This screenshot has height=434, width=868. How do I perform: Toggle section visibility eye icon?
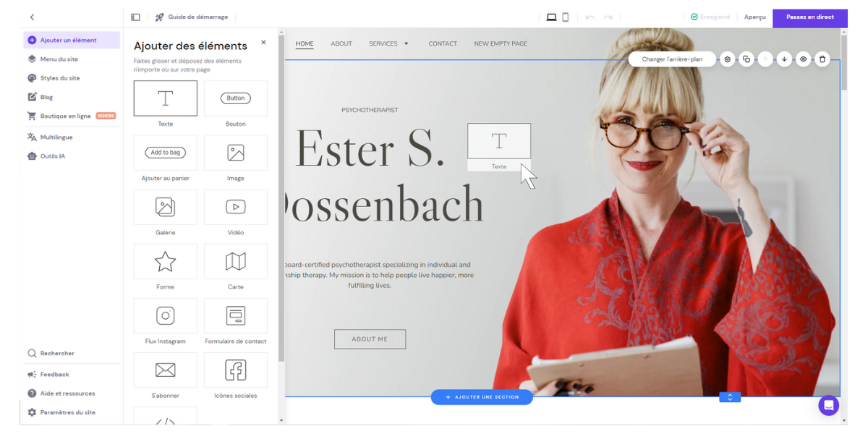(803, 59)
